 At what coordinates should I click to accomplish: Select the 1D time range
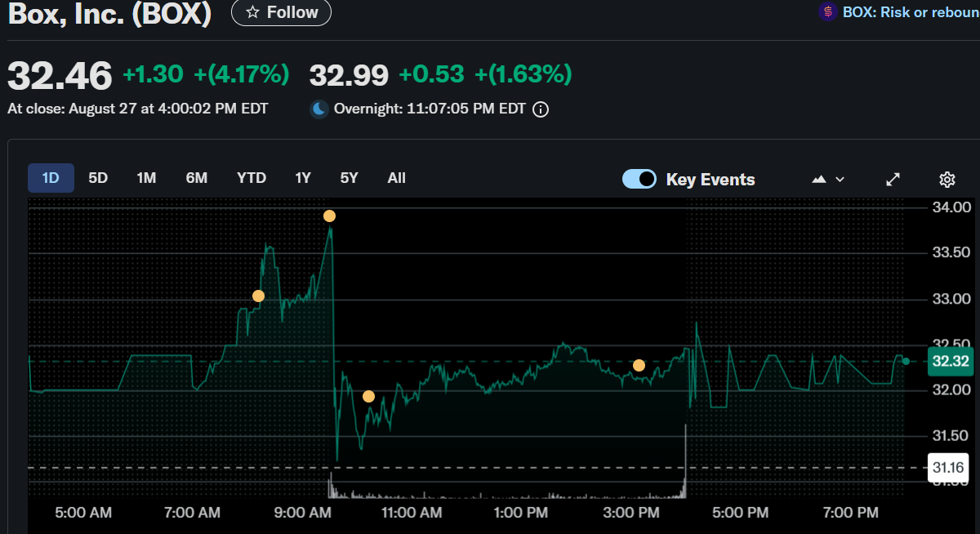pyautogui.click(x=51, y=178)
